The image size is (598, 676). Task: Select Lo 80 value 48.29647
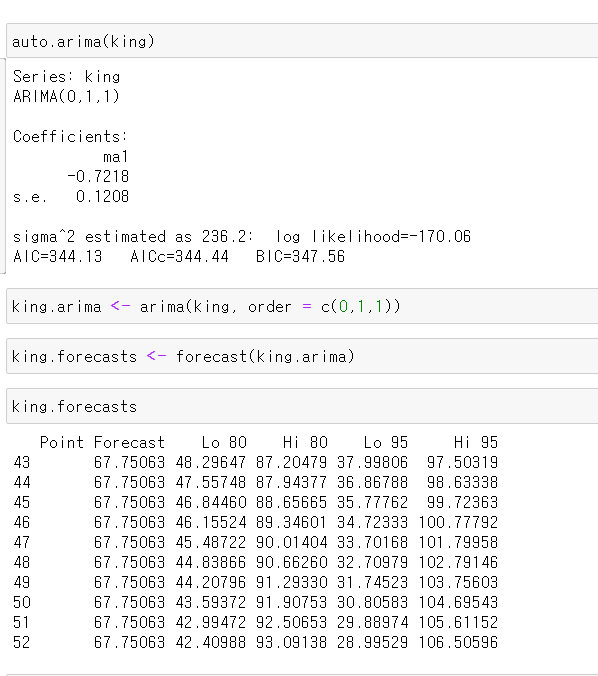click(x=210, y=462)
